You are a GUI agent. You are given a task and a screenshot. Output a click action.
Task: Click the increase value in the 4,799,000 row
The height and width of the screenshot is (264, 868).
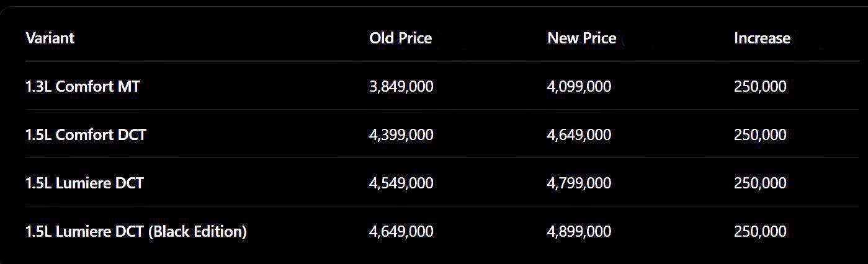pyautogui.click(x=760, y=183)
